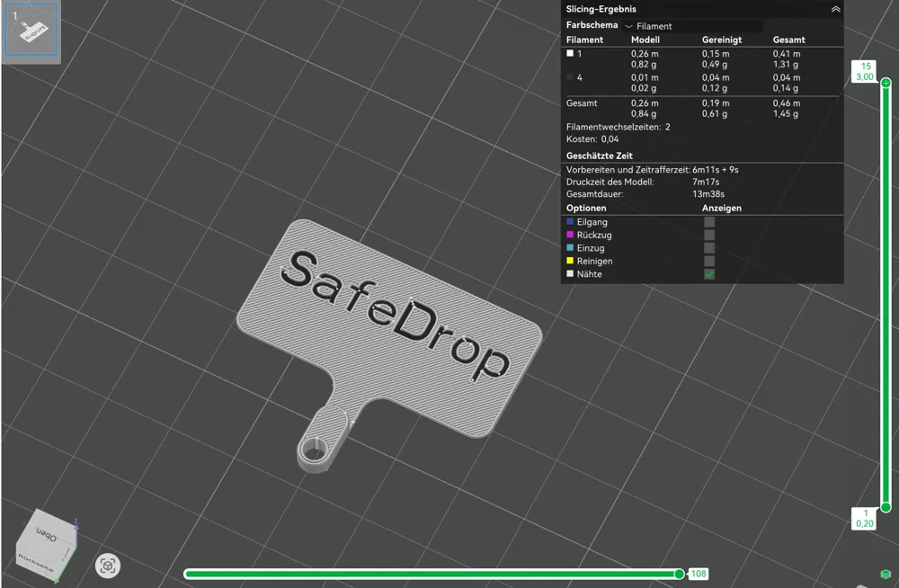Click the Geschätzte Zeit heading

click(599, 156)
